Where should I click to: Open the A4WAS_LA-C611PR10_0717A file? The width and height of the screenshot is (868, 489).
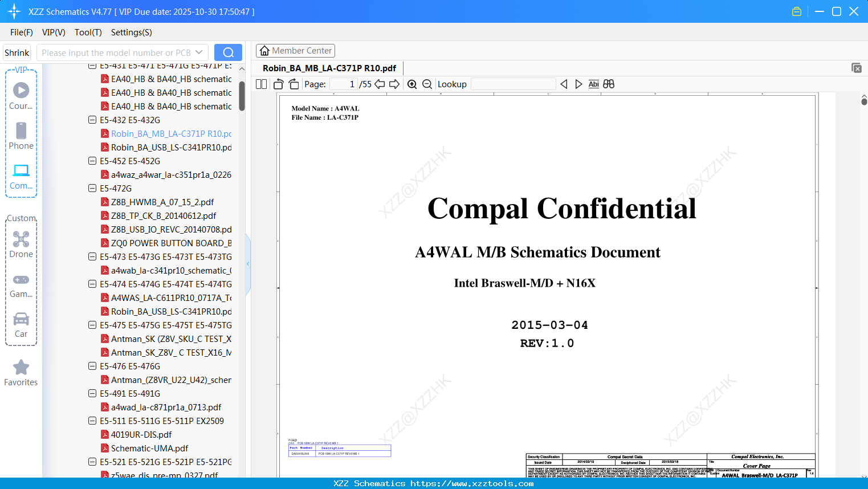pyautogui.click(x=166, y=298)
